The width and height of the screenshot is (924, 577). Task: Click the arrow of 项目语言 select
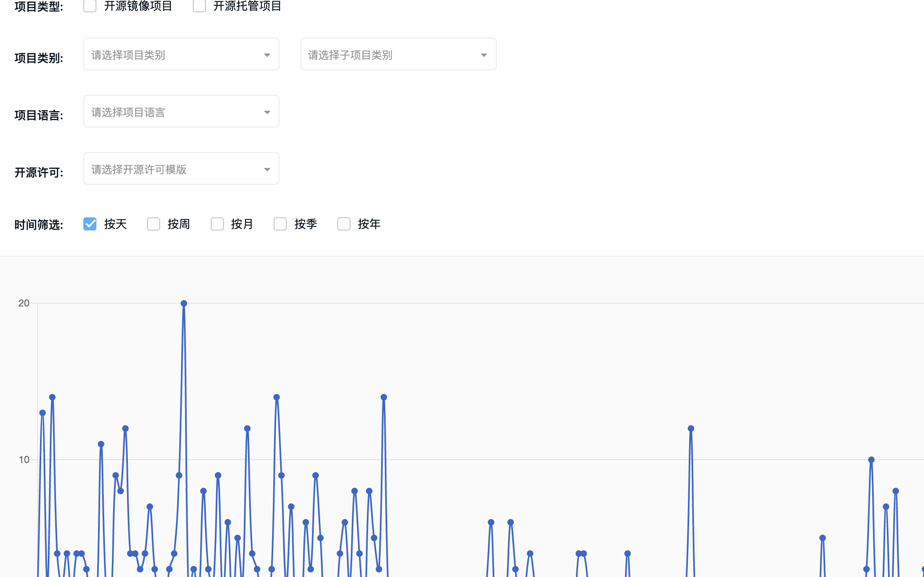pyautogui.click(x=267, y=112)
